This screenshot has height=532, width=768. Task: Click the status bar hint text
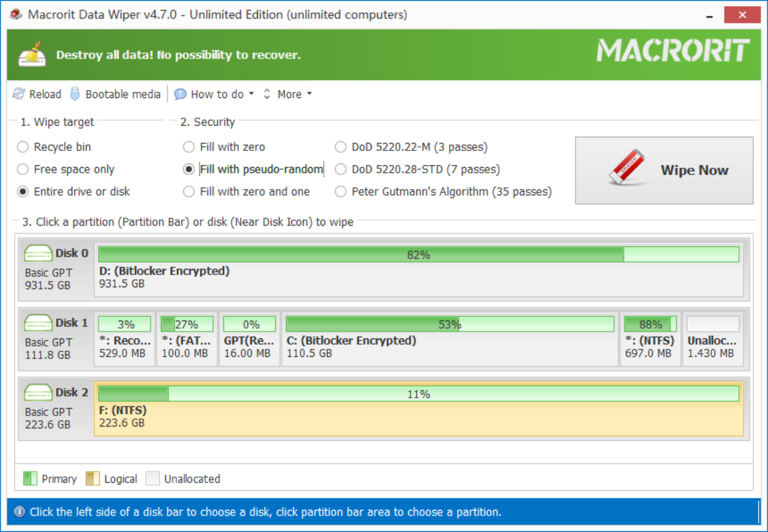(265, 512)
